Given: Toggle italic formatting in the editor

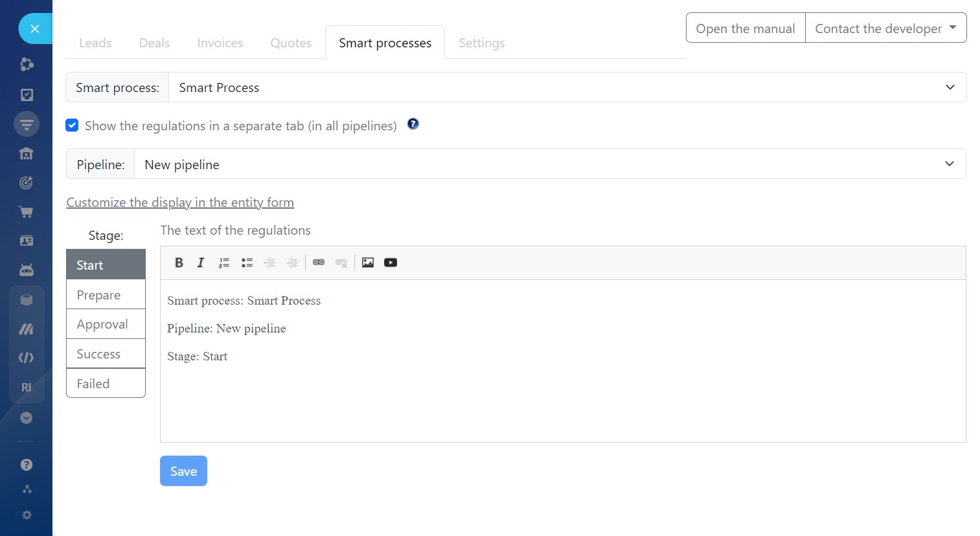Looking at the screenshot, I should [201, 262].
